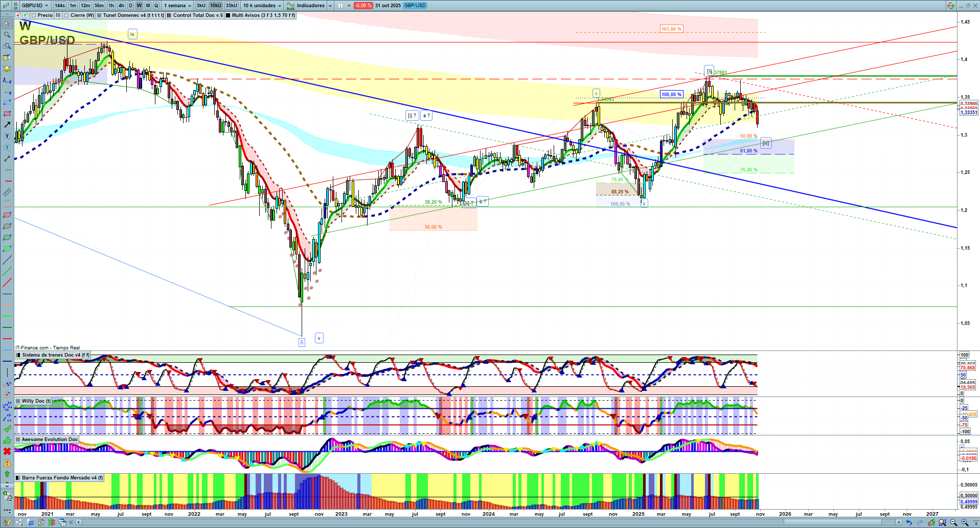Open the Indicadores panel
The height and width of the screenshot is (528, 980).
(305, 6)
